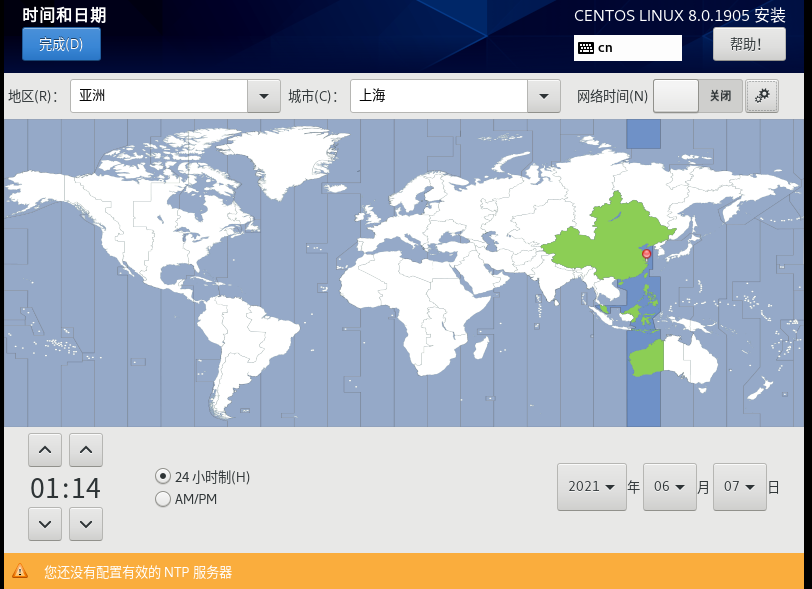
Task: Expand the 地区 region dropdown arrow
Action: (264, 96)
